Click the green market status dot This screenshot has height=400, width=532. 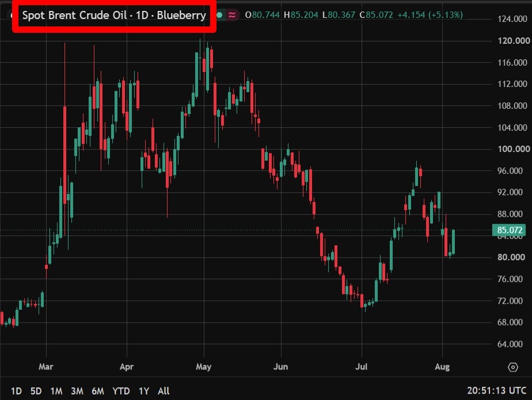point(219,15)
